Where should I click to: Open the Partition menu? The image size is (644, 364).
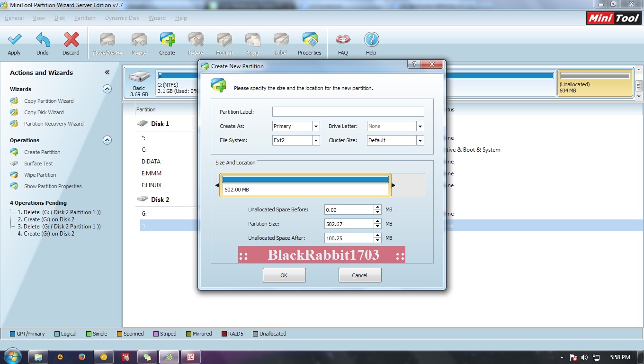(85, 18)
